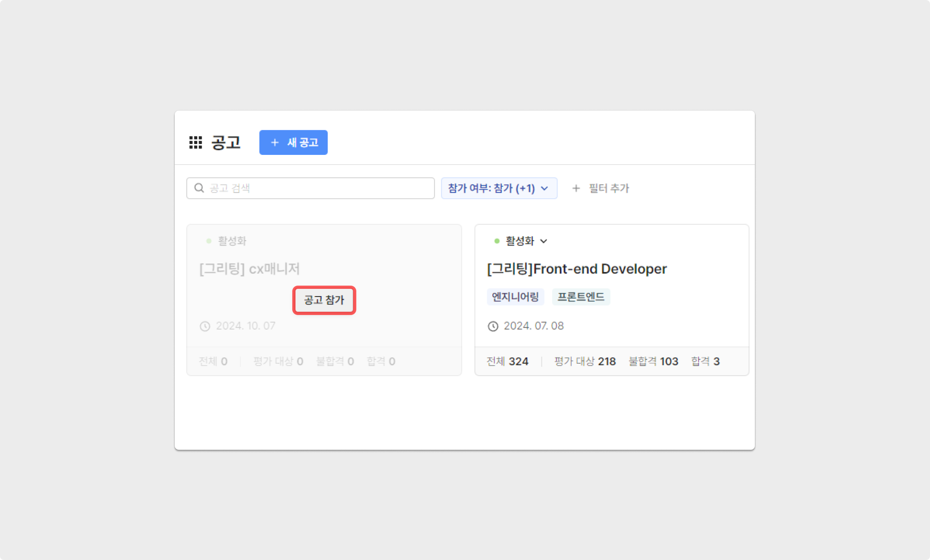Open the [그리팅]Front-end Developer posting

pyautogui.click(x=577, y=269)
